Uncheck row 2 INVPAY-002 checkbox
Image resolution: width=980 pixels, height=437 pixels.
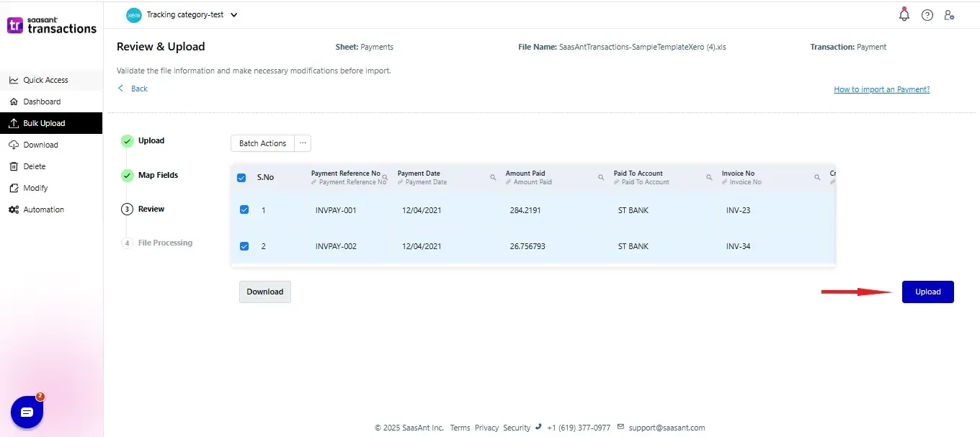(244, 246)
